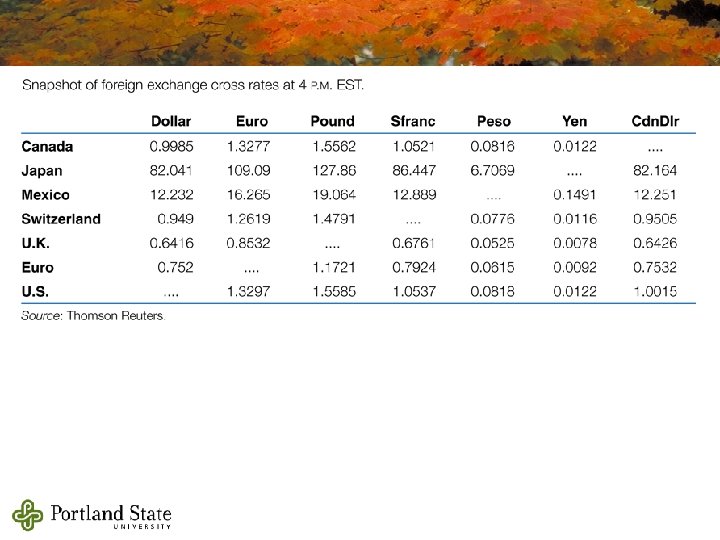Click the Pound column header

click(332, 121)
